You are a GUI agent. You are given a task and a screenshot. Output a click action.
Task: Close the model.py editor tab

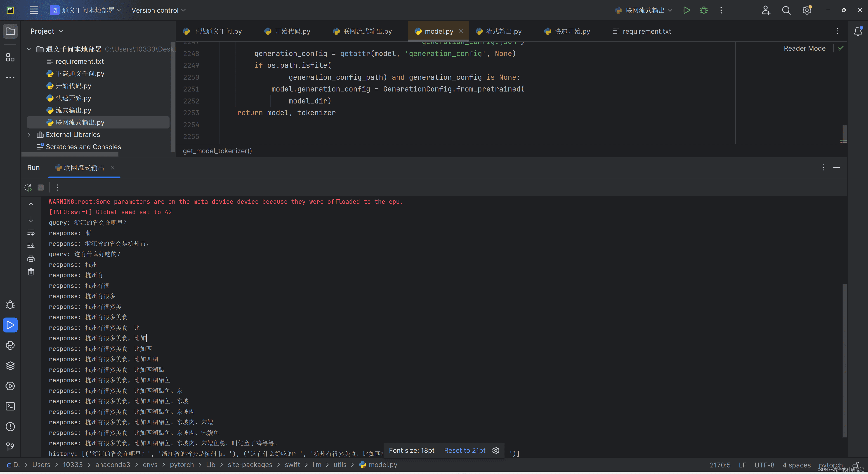461,31
